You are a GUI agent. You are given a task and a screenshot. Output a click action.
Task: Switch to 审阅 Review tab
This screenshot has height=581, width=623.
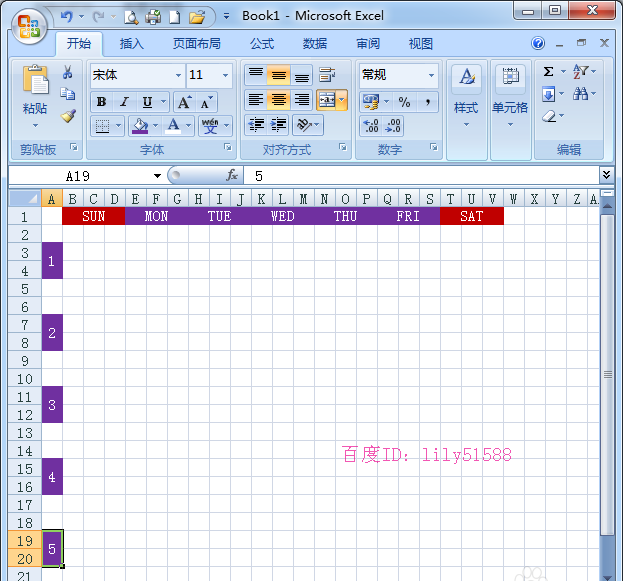click(x=368, y=43)
